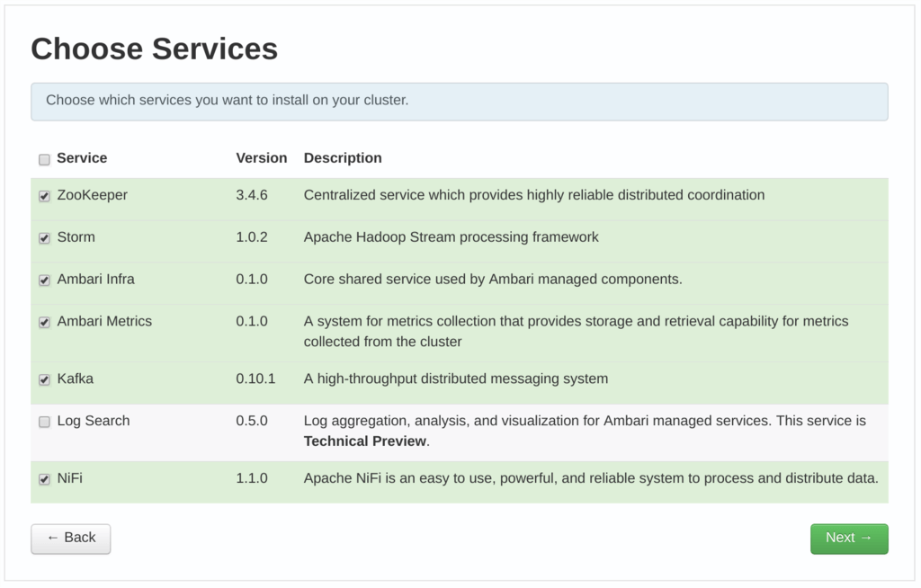Click Storm version 1.0.2

[x=252, y=237]
